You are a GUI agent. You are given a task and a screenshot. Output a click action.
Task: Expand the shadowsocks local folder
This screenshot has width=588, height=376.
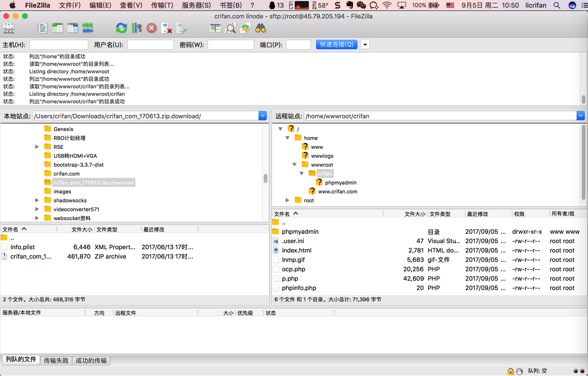(37, 200)
